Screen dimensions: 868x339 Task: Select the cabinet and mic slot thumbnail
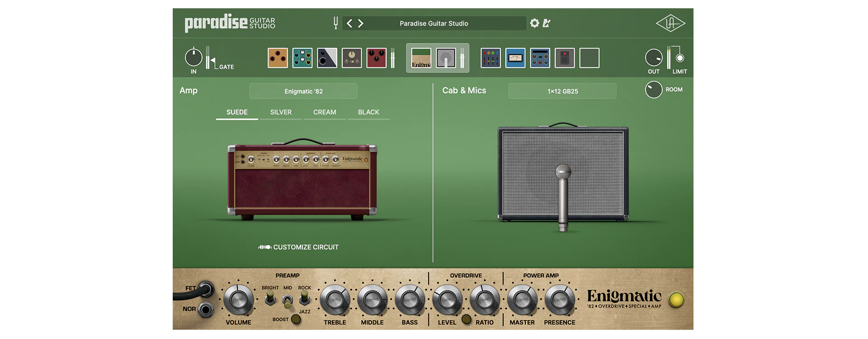tap(446, 58)
